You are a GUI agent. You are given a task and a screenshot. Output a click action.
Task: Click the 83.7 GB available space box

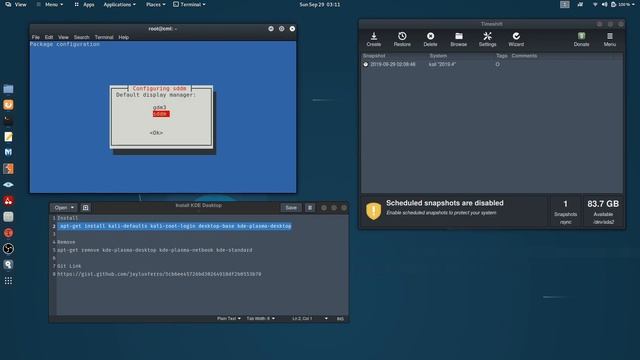(x=603, y=211)
